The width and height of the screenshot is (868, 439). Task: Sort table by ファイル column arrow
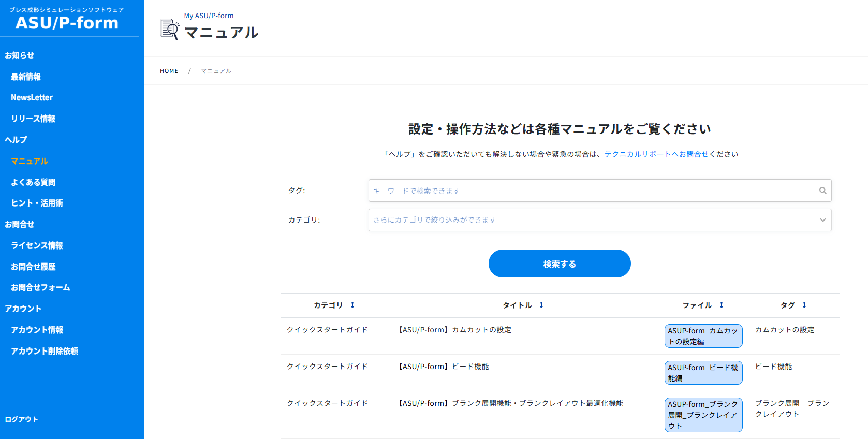[722, 305]
